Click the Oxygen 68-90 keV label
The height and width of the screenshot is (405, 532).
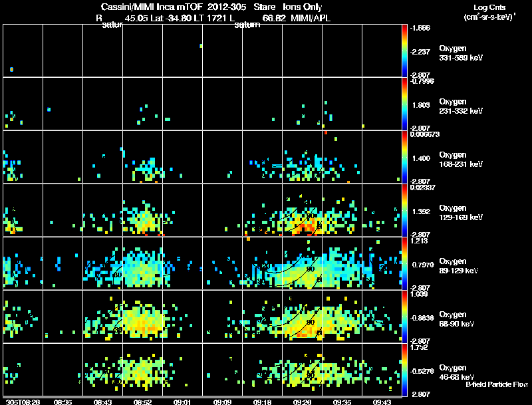(457, 319)
